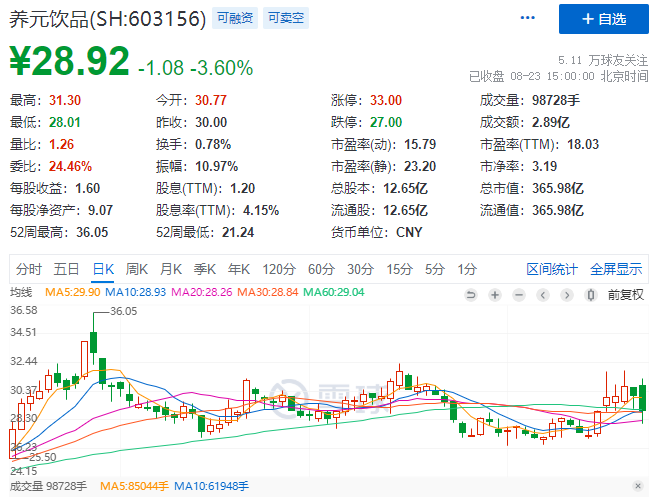Close the volume panel with X icon
Viewport: 667px width, 497px height.
click(x=638, y=486)
